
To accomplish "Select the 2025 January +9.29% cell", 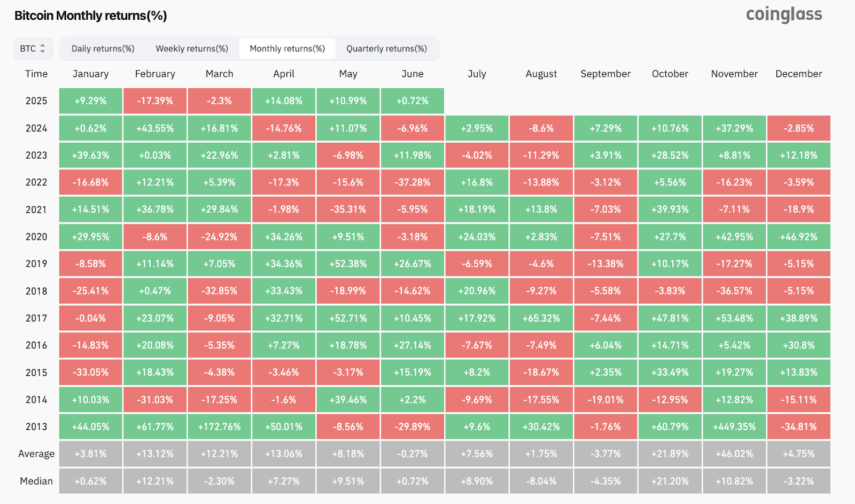I will tap(91, 101).
